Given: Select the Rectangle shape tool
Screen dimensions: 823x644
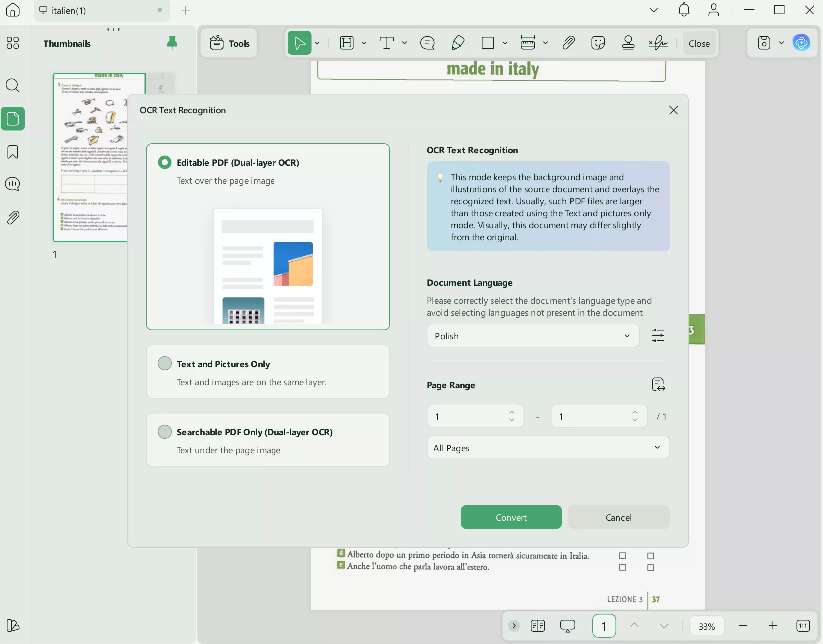Looking at the screenshot, I should 488,43.
